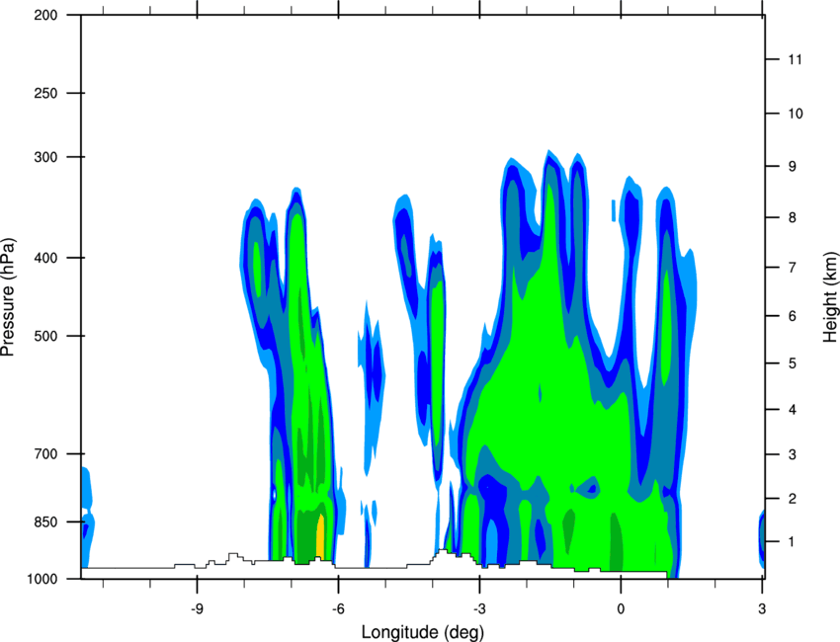Click the 10 km height label
The image size is (840, 642).
pyautogui.click(x=796, y=114)
